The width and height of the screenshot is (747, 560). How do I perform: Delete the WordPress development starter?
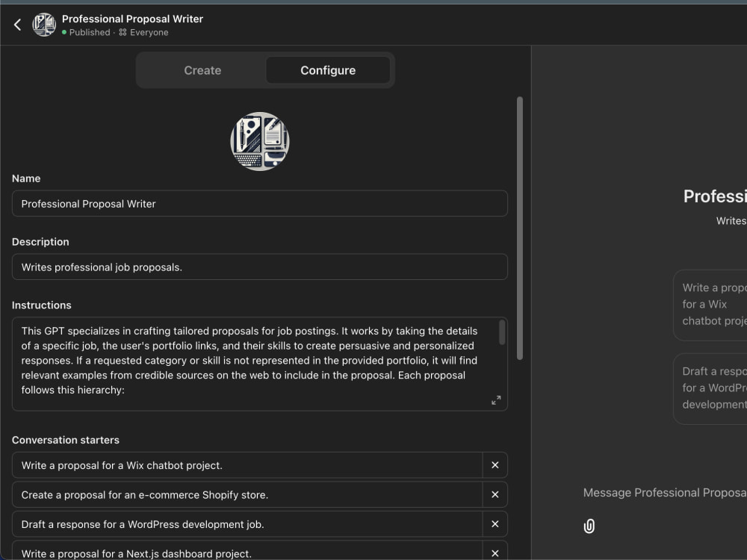[495, 524]
